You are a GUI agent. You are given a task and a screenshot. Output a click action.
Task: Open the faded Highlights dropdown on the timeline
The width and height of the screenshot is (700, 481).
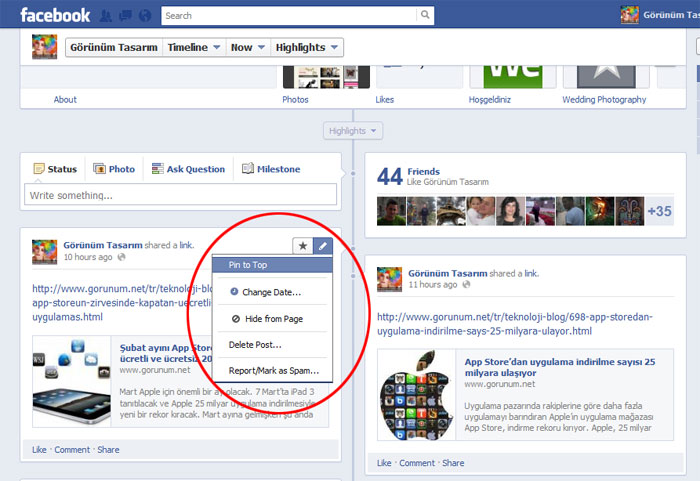353,131
